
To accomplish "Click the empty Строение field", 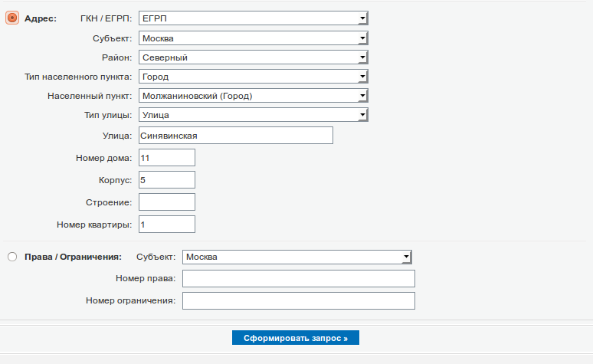I will coord(167,202).
